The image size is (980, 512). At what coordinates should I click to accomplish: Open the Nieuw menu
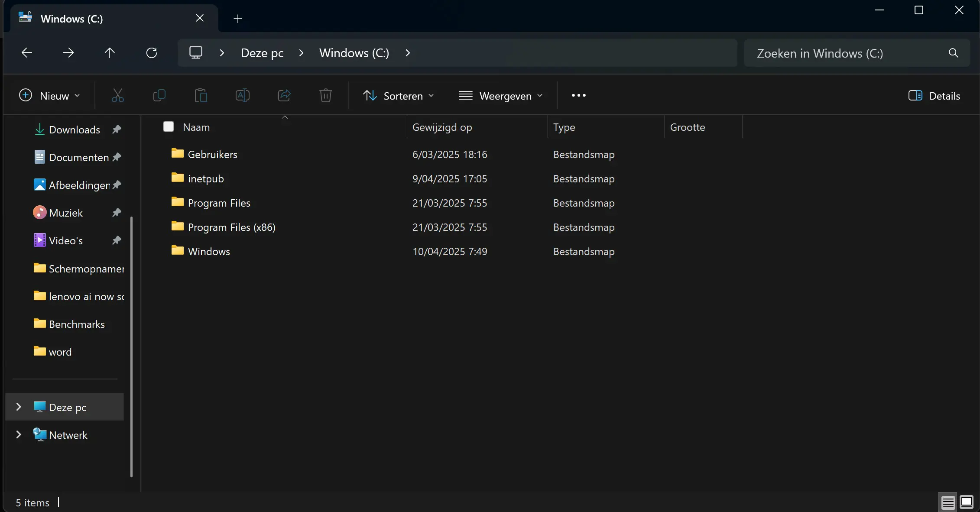coord(49,96)
